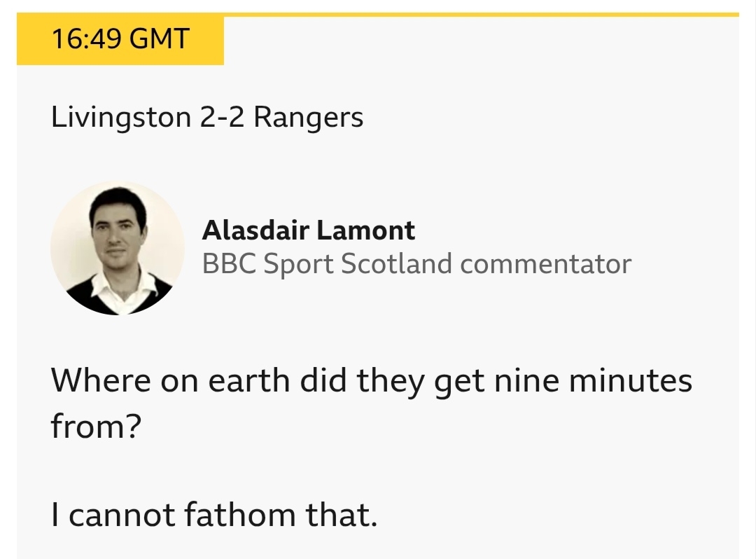
Task: Click the 2-2 score text
Action: coord(223,117)
